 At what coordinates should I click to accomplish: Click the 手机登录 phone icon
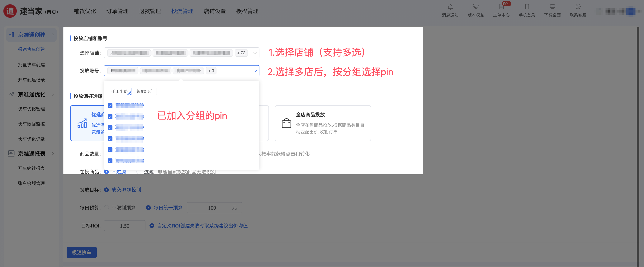[527, 7]
